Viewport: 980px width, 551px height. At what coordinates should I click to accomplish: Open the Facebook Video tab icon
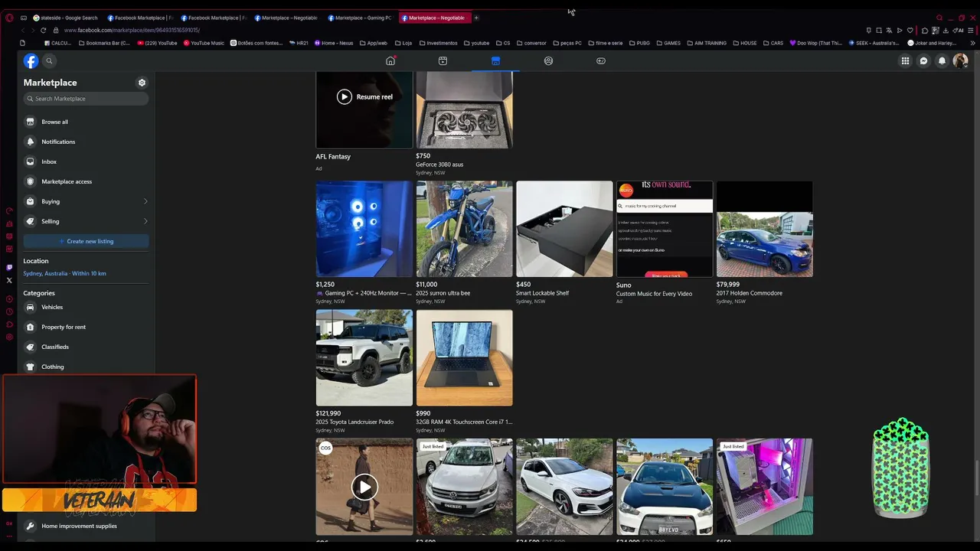point(443,61)
